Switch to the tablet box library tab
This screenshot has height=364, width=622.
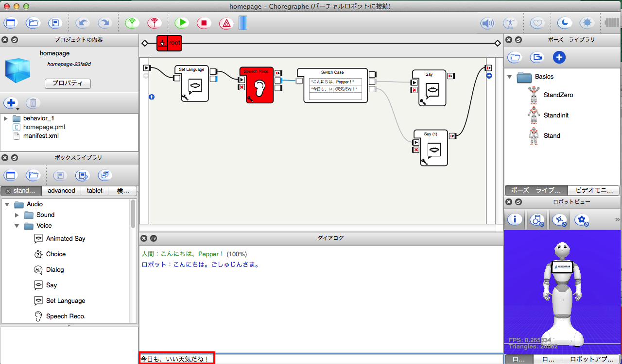pyautogui.click(x=95, y=191)
